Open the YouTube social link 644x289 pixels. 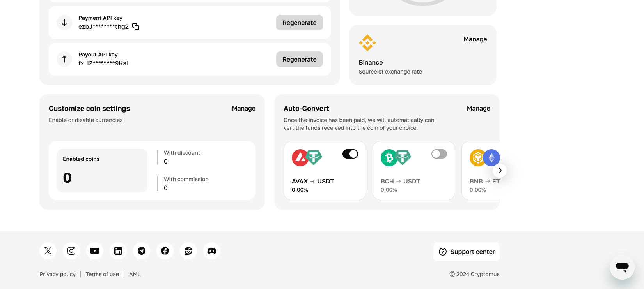pos(95,251)
